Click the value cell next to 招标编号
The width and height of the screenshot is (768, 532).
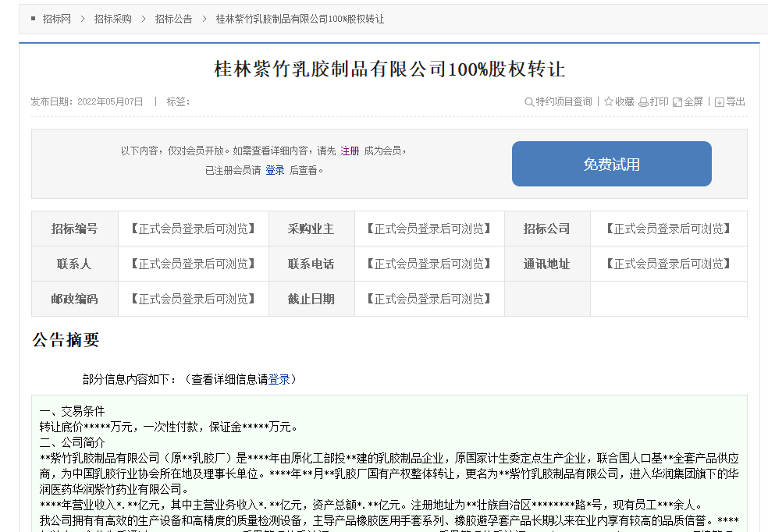point(194,229)
